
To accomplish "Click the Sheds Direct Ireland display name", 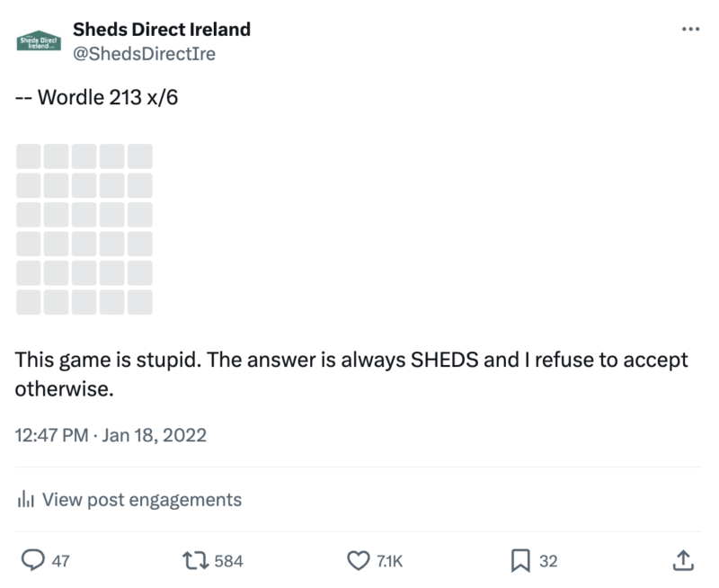I will pyautogui.click(x=164, y=28).
